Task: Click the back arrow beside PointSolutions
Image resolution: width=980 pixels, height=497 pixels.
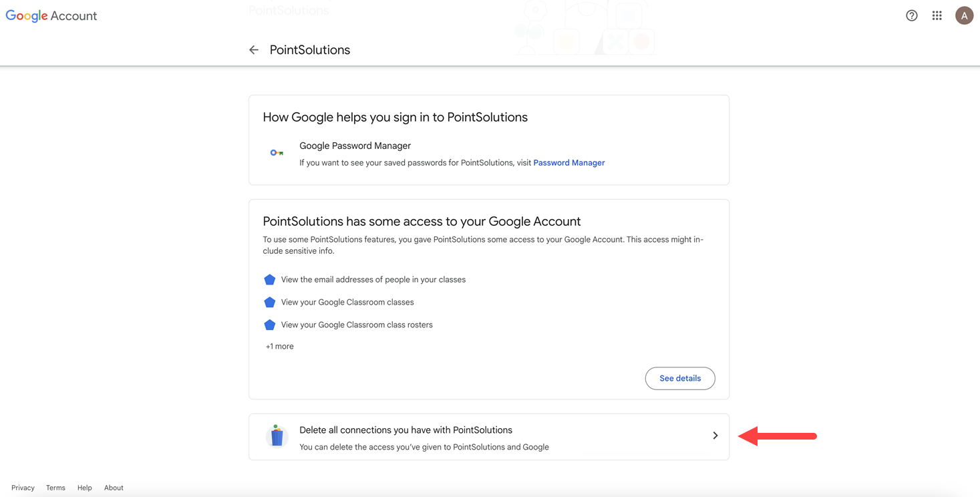Action: [253, 49]
